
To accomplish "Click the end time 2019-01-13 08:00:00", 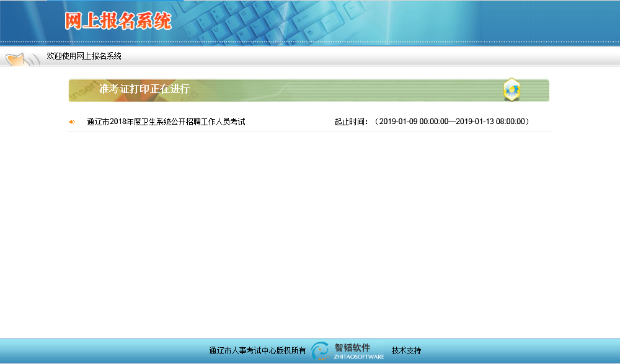I will (490, 122).
